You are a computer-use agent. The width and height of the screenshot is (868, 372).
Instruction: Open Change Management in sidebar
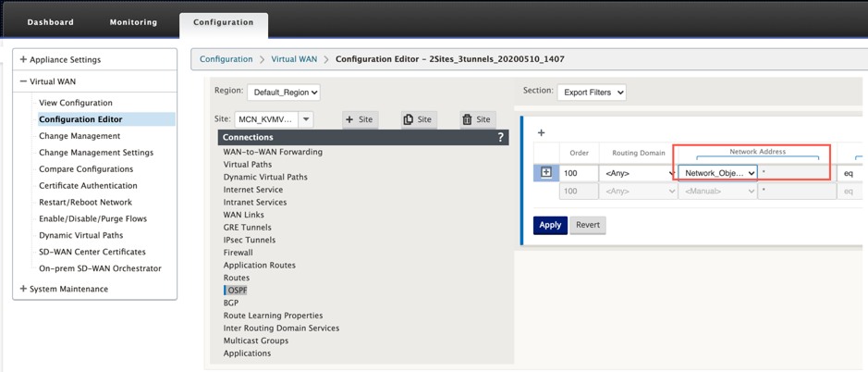tap(79, 136)
